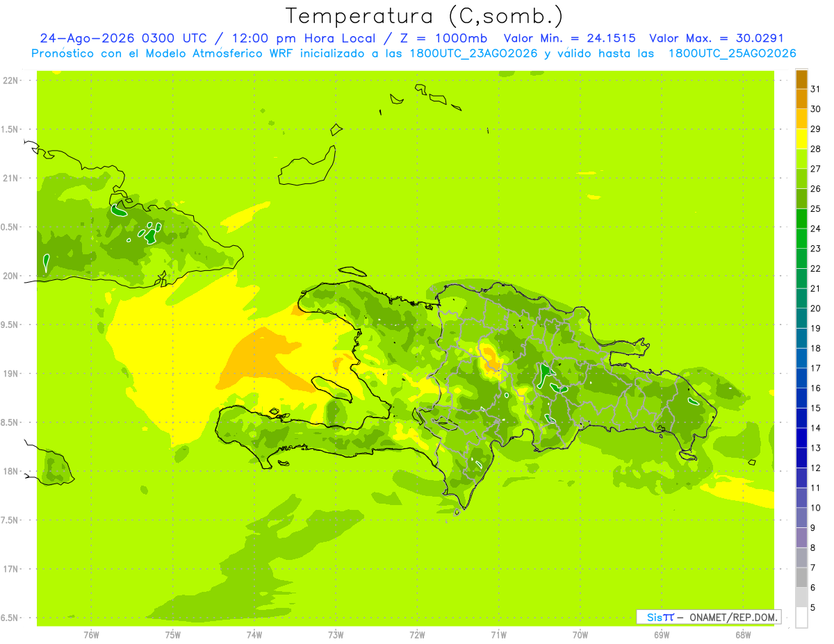Click the 'Valor Max. = 30.0291' text
Screen dimensions: 834x644
pos(717,38)
